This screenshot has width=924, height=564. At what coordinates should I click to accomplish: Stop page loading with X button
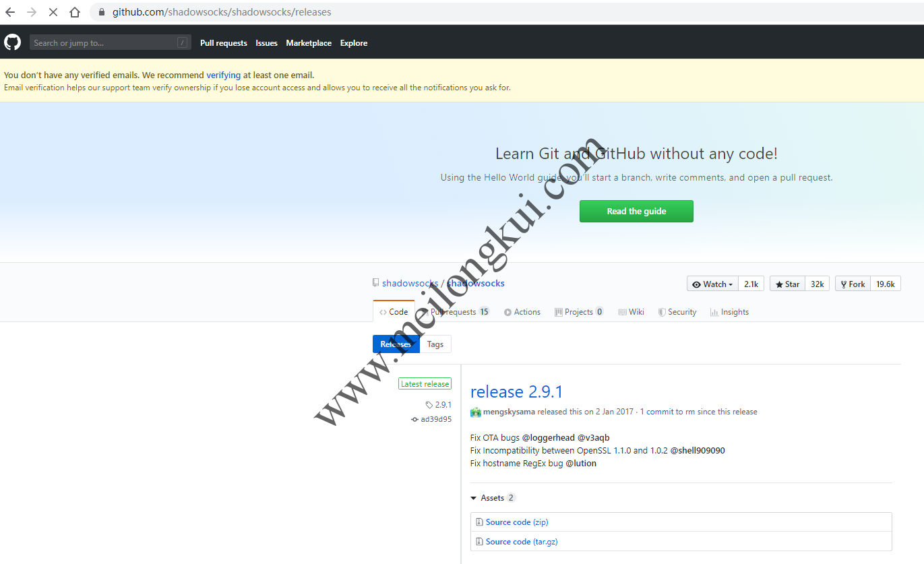[53, 12]
